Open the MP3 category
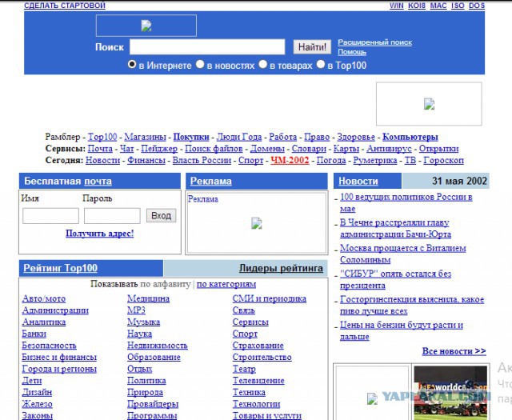 (x=136, y=310)
